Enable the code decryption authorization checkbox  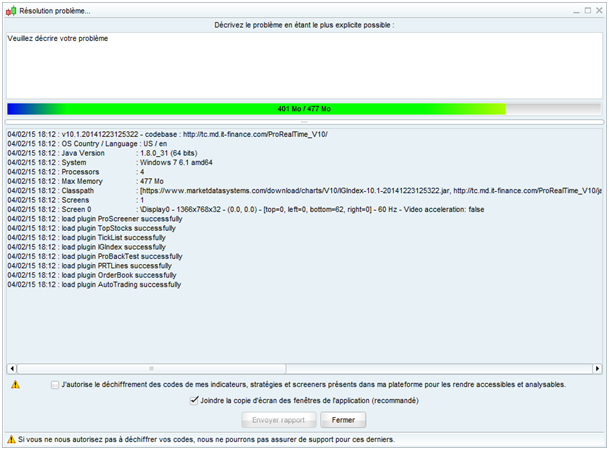click(55, 385)
